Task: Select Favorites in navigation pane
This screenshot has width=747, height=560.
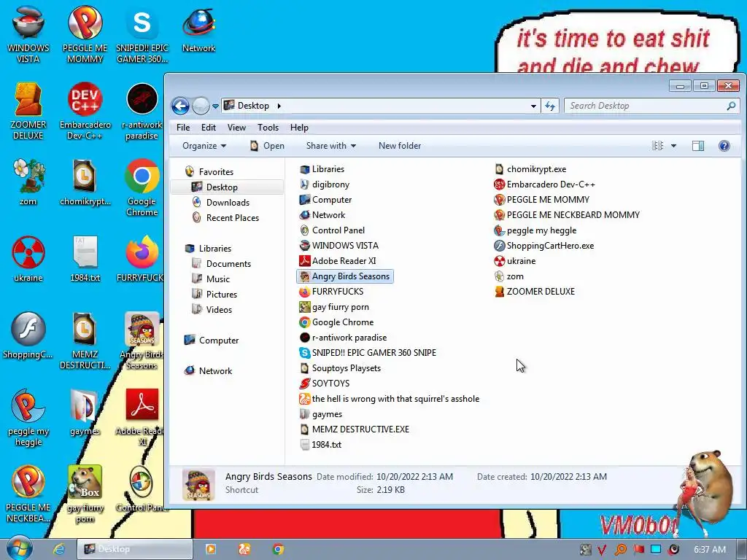Action: [209, 172]
